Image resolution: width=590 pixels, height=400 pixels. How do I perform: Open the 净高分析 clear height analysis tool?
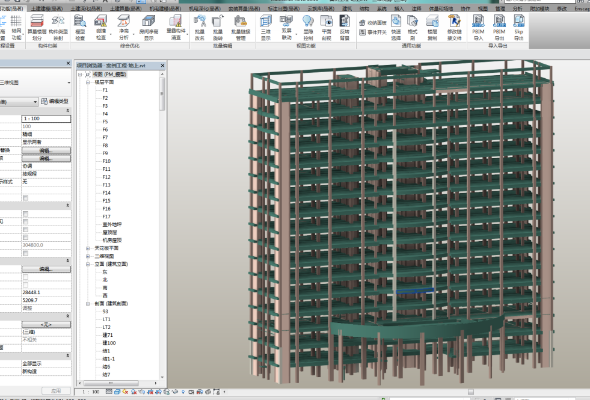coord(123,27)
